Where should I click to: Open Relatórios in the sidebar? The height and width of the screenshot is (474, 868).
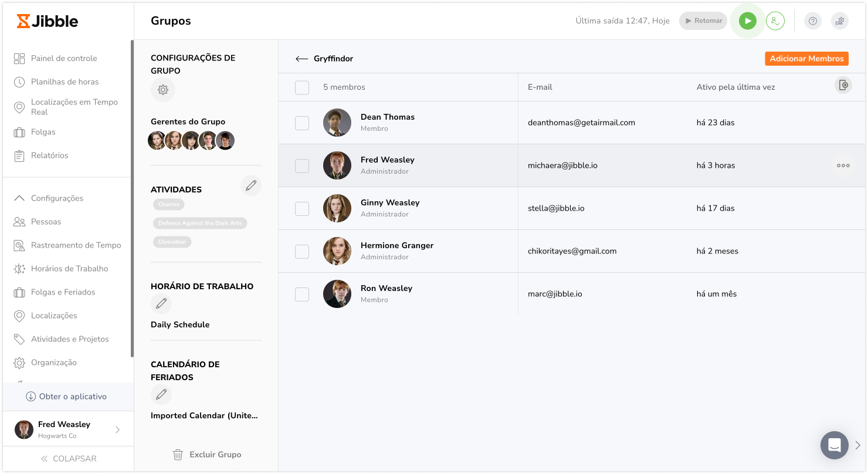pos(50,155)
